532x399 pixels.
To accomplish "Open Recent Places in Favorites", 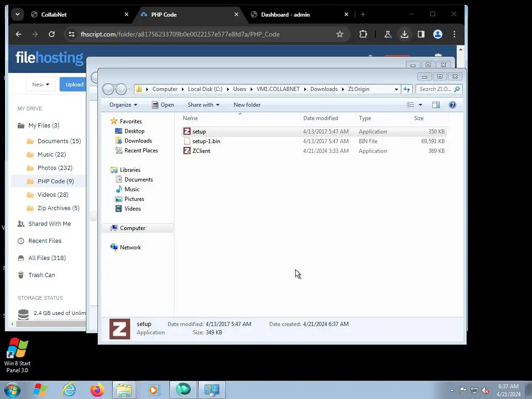I will (x=141, y=150).
